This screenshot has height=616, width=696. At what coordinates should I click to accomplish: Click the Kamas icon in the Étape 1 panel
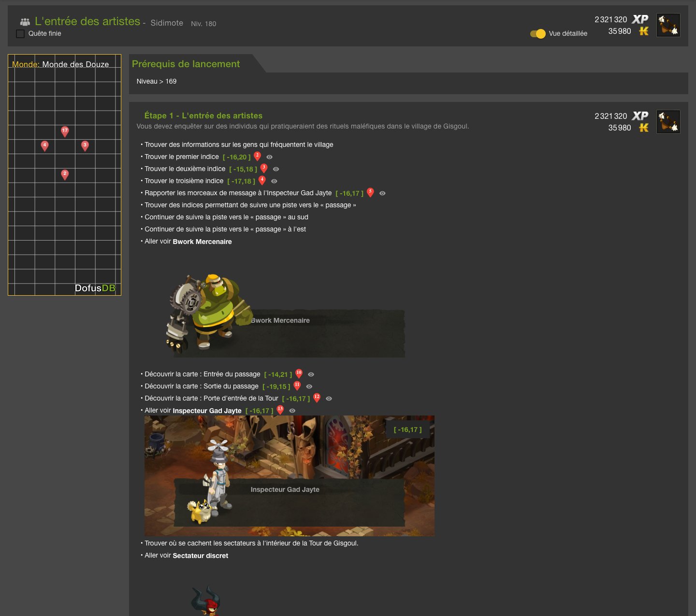pos(643,128)
